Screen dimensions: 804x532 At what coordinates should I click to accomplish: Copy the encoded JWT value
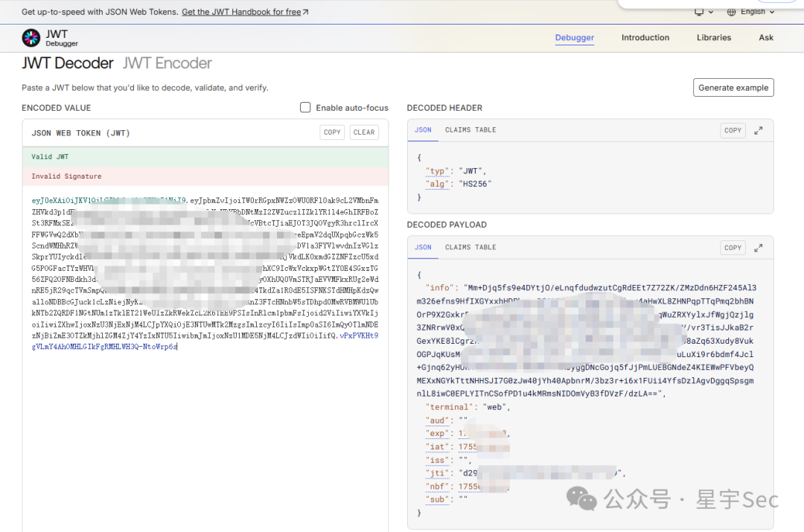coord(332,132)
